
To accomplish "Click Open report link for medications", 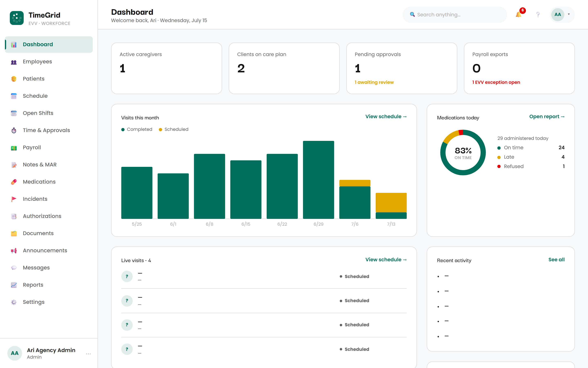I will 547,117.
